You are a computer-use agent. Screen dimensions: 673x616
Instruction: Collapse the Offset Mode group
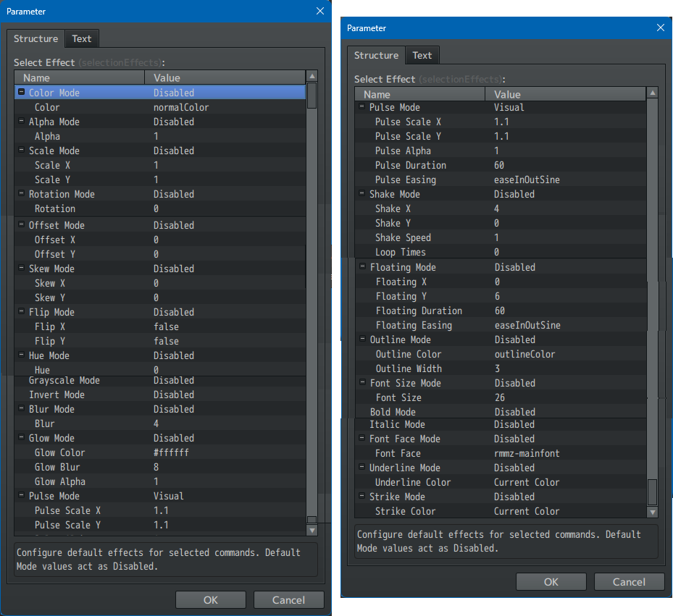(21, 224)
